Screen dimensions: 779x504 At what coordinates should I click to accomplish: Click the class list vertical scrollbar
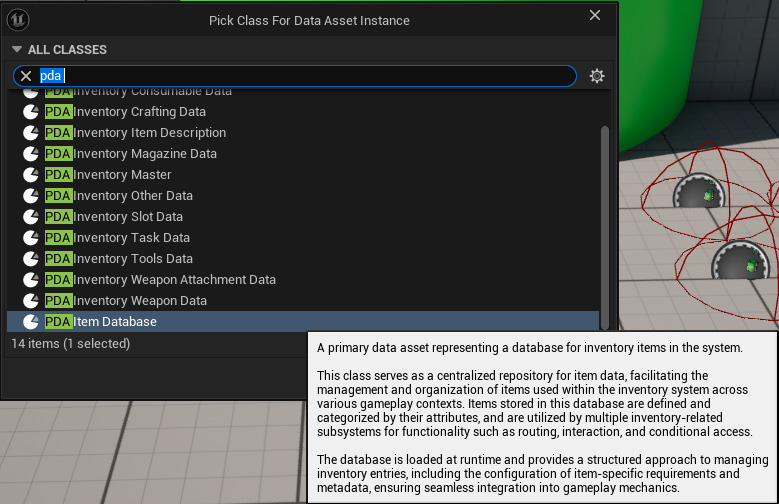(x=605, y=228)
